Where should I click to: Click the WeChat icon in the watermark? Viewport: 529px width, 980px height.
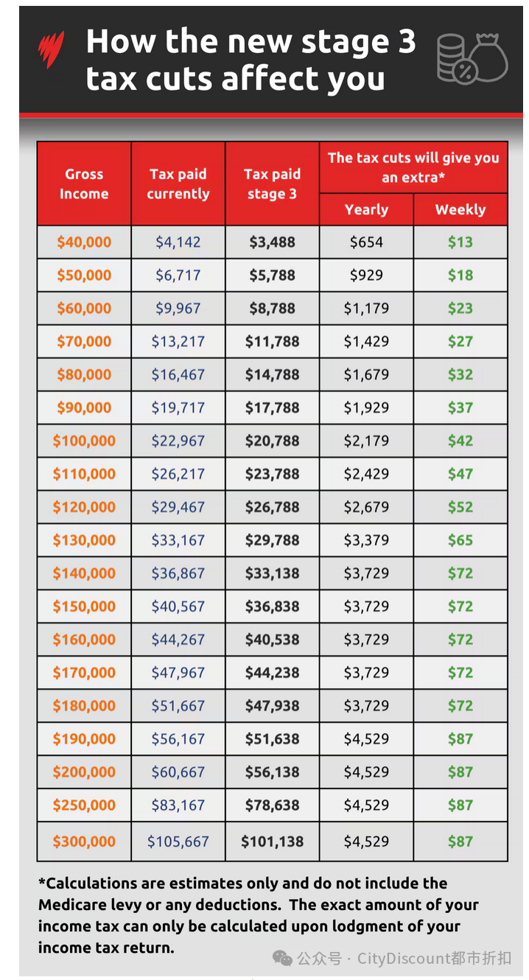[282, 957]
